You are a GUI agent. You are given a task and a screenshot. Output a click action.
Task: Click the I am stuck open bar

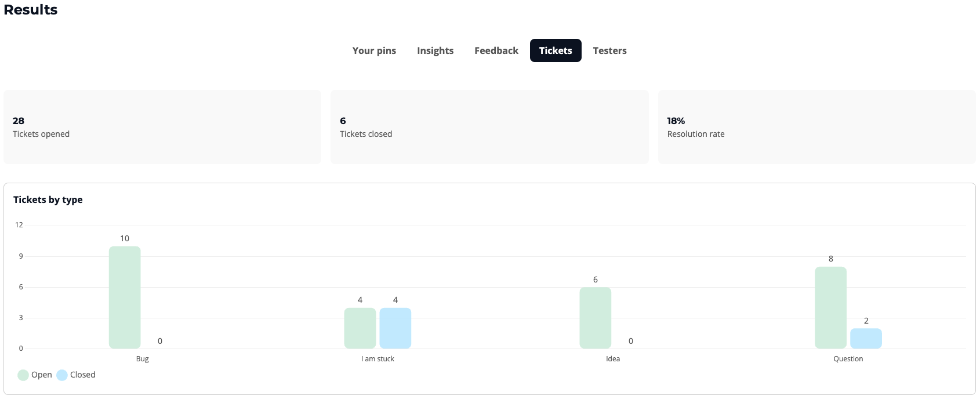coord(360,328)
